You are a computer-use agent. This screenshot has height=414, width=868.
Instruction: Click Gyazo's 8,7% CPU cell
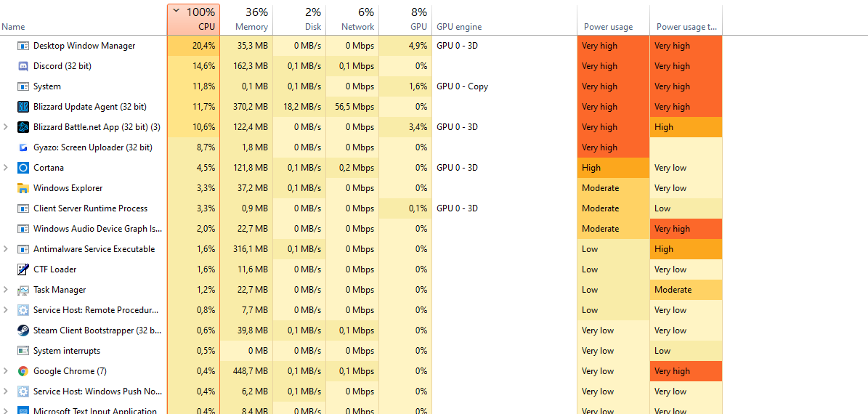point(193,147)
